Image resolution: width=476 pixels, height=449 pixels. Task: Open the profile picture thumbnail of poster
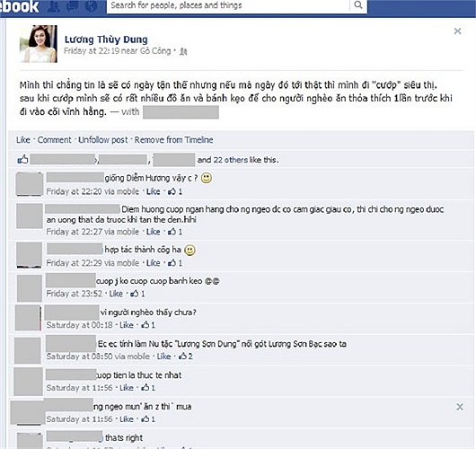pyautogui.click(x=39, y=44)
